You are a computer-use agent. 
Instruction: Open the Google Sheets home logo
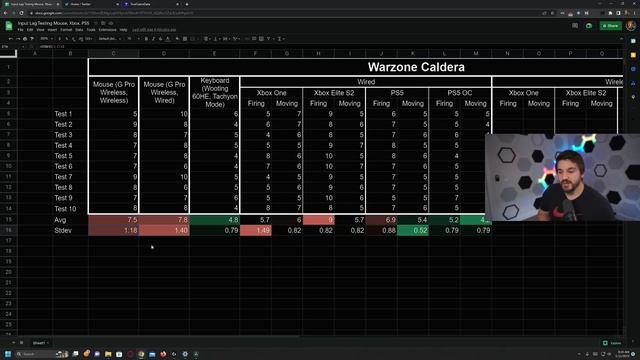pos(9,26)
